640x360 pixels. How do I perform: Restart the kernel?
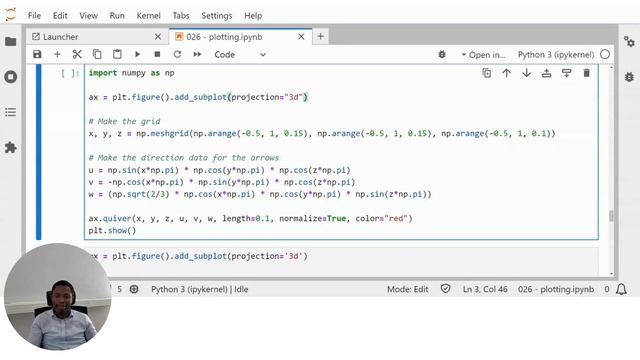pos(177,54)
